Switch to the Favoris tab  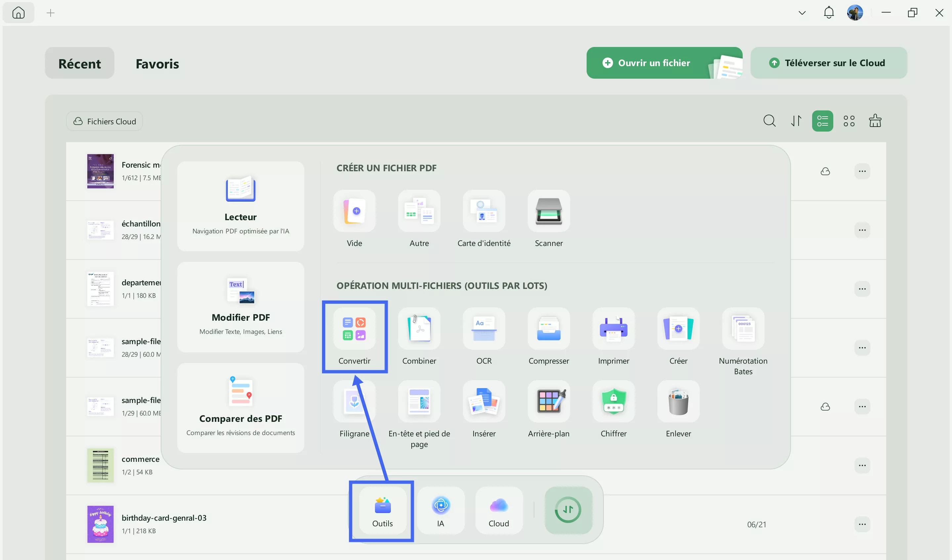pyautogui.click(x=157, y=63)
